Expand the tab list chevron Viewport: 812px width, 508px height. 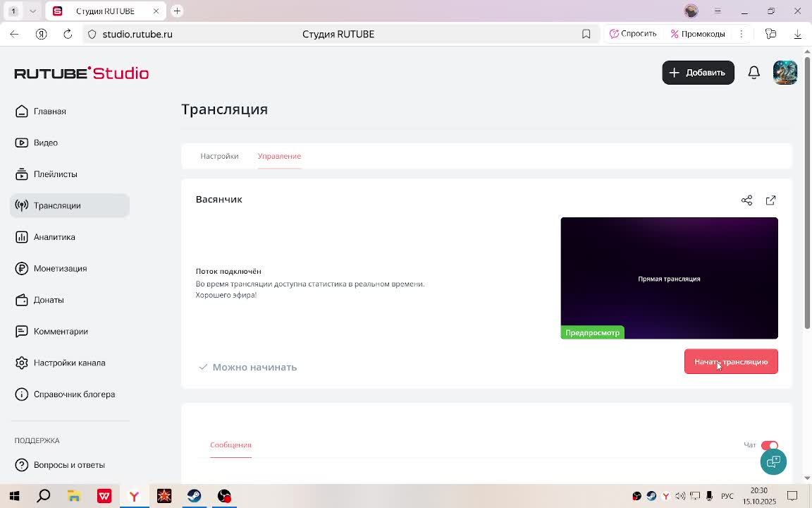point(32,11)
